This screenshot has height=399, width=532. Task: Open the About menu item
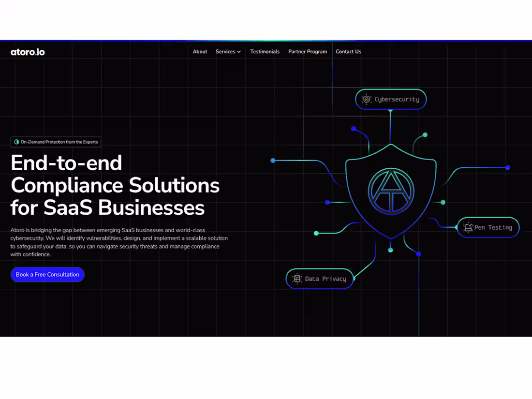pos(200,52)
